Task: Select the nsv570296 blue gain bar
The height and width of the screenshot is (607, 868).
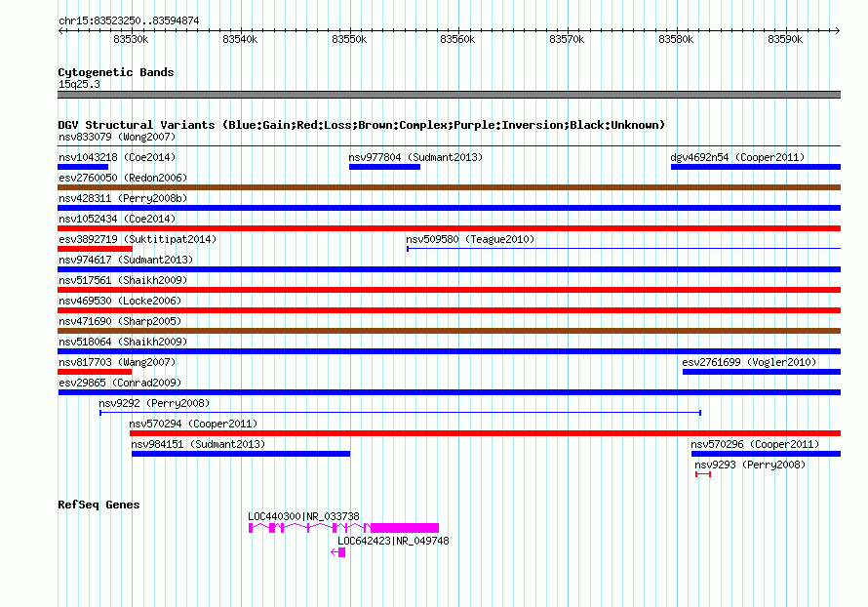Action: click(x=766, y=454)
